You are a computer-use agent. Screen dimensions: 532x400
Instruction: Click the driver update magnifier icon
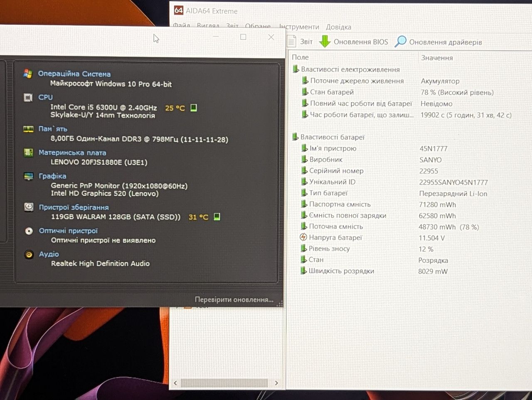click(400, 42)
